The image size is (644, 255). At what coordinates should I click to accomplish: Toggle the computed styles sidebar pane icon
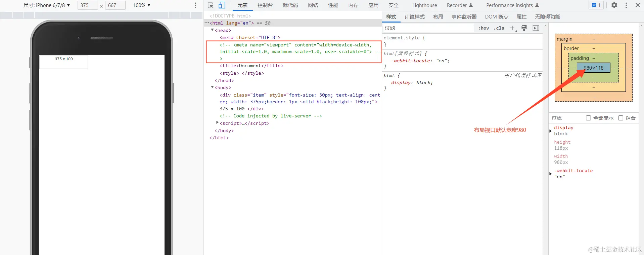536,28
